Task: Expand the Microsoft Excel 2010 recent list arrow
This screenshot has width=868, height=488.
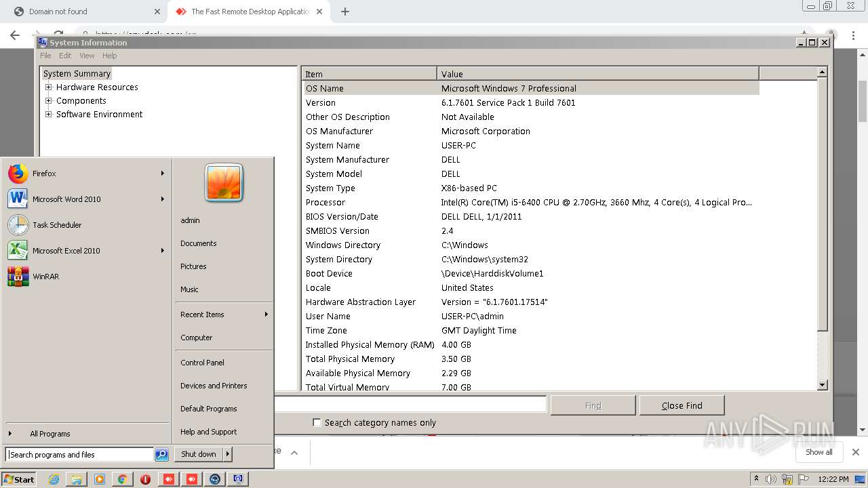Action: coord(163,251)
